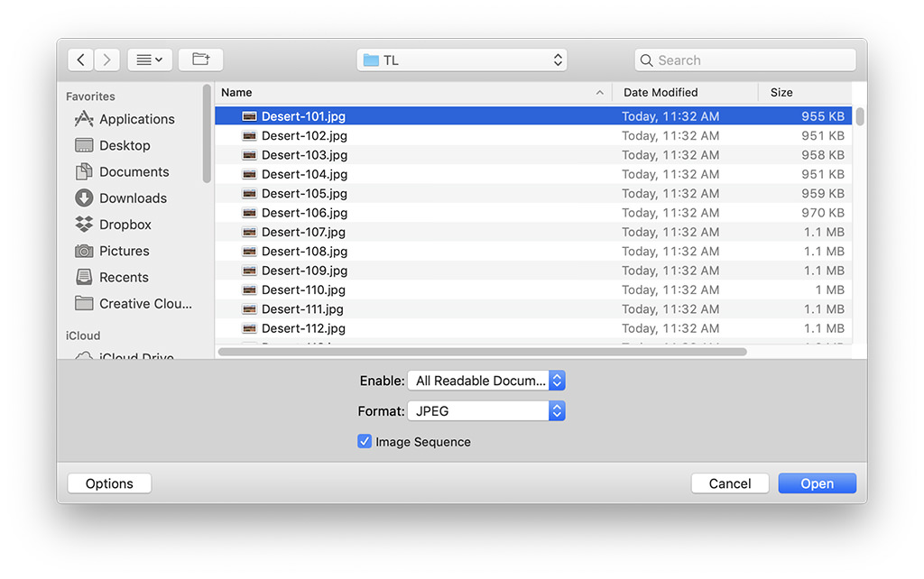The width and height of the screenshot is (924, 579).
Task: Open Pictures in the sidebar
Action: (x=112, y=251)
